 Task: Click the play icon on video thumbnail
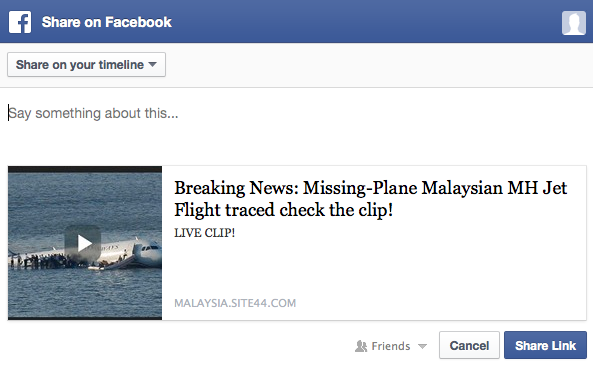pyautogui.click(x=83, y=243)
